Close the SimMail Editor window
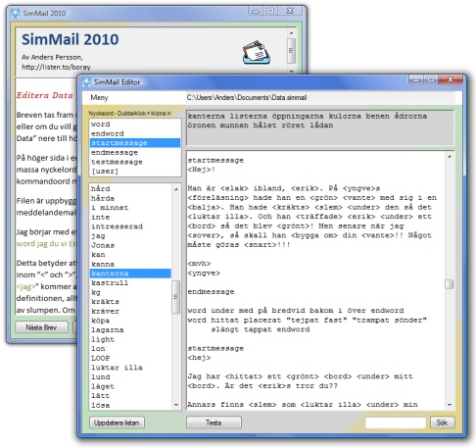This screenshot has height=448, width=476. tap(451, 79)
